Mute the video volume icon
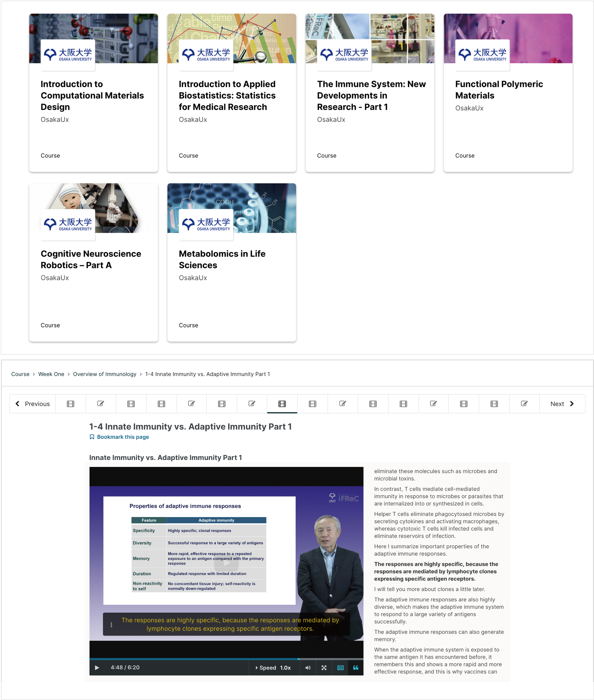The height and width of the screenshot is (700, 594). pyautogui.click(x=308, y=668)
